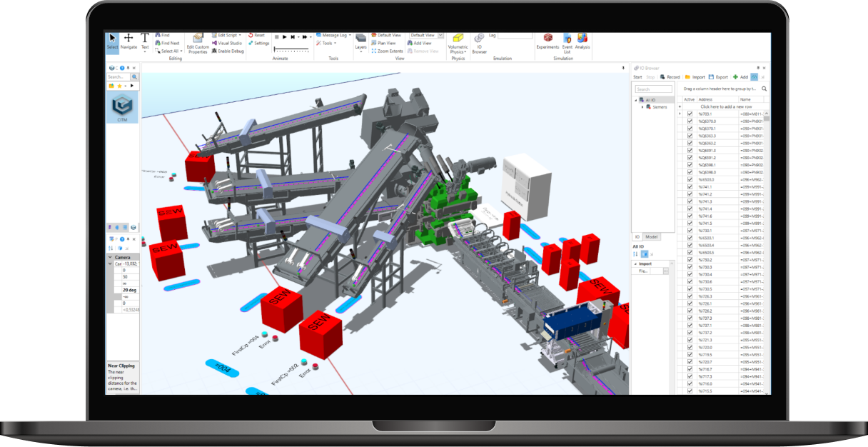
Task: Open the Analysis tool
Action: (x=582, y=41)
